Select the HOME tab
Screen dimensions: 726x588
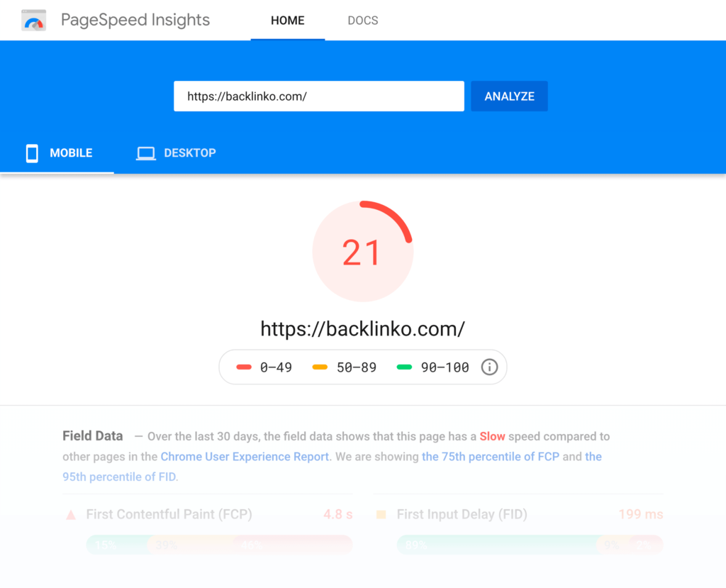coord(287,20)
